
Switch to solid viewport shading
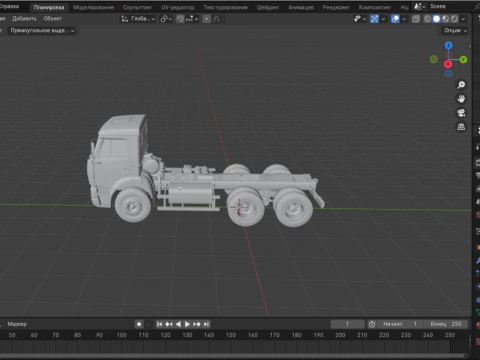point(436,19)
